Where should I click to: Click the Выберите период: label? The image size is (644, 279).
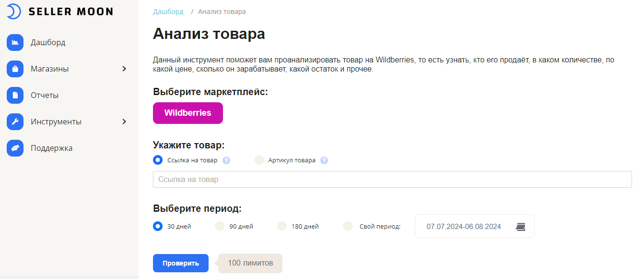point(197,208)
